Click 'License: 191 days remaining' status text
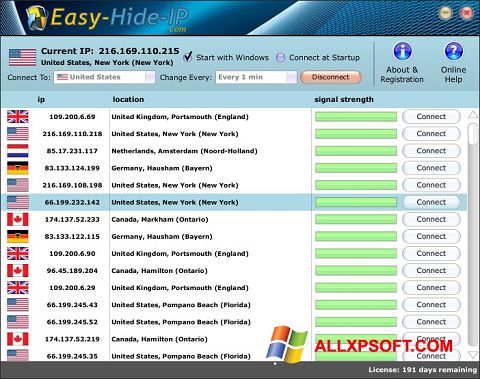 point(423,370)
